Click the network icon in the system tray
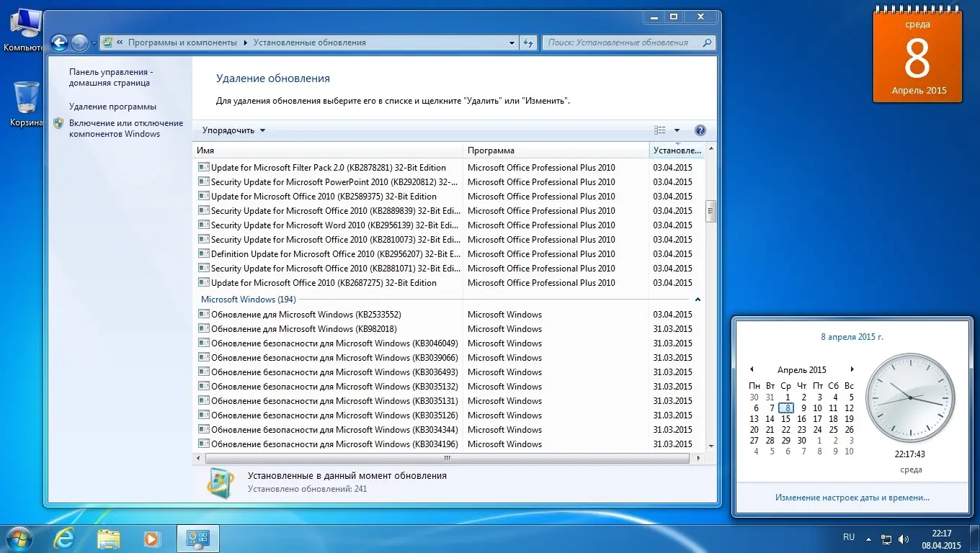Viewport: 980px width, 553px height. coord(886,539)
